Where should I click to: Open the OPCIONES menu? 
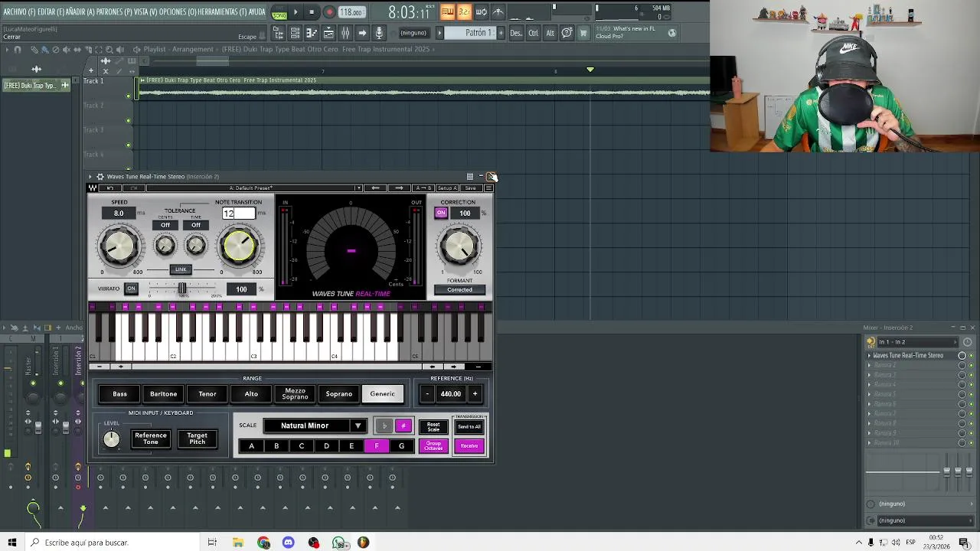(177, 12)
